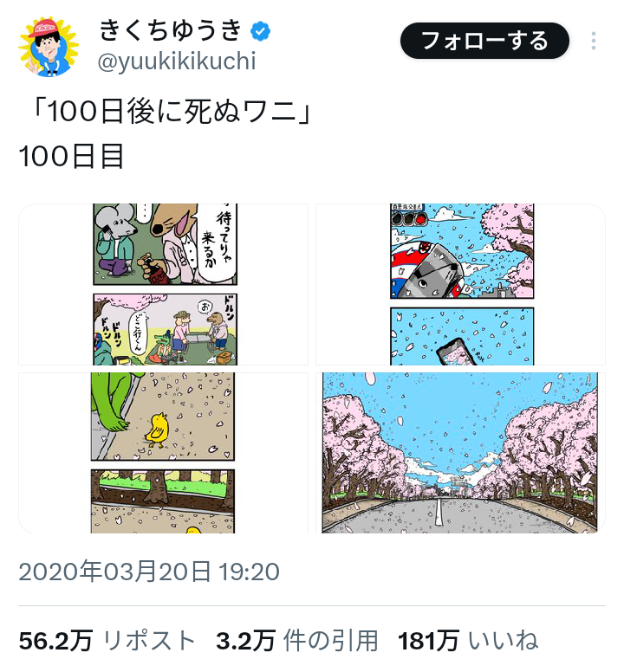Click the tweet text 100日後に死ぬワニ
624x672 pixels.
coord(172,113)
